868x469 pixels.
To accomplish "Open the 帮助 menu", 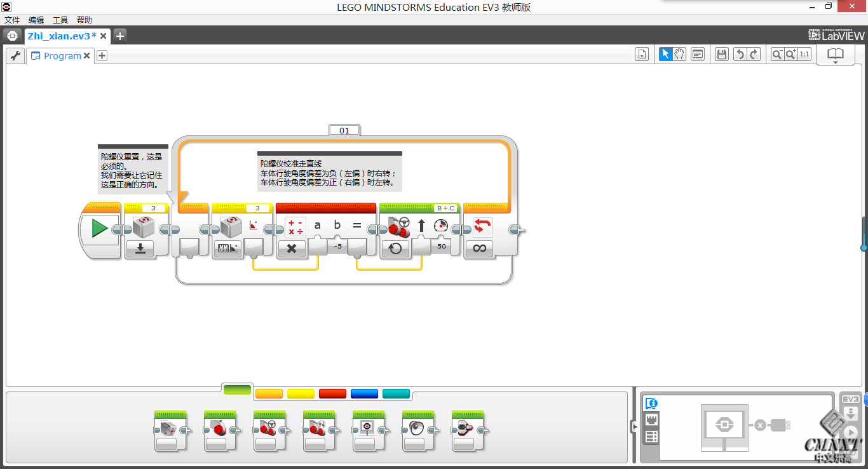I will click(x=85, y=20).
